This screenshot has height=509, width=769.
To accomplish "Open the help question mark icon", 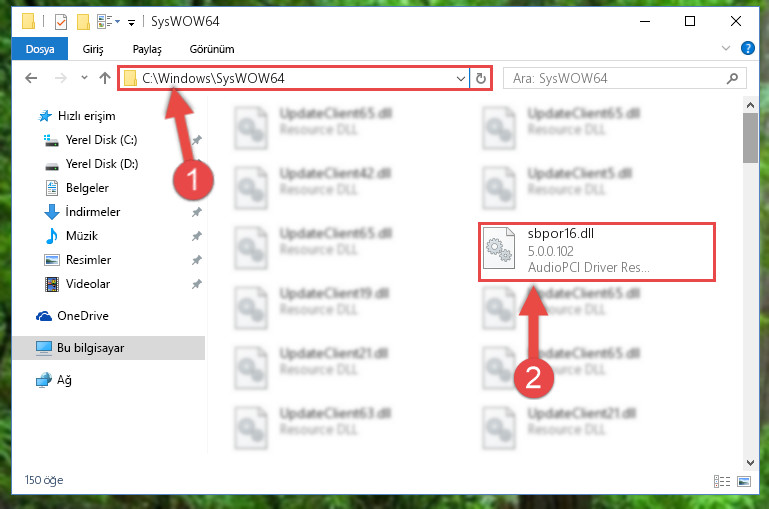I will point(747,48).
